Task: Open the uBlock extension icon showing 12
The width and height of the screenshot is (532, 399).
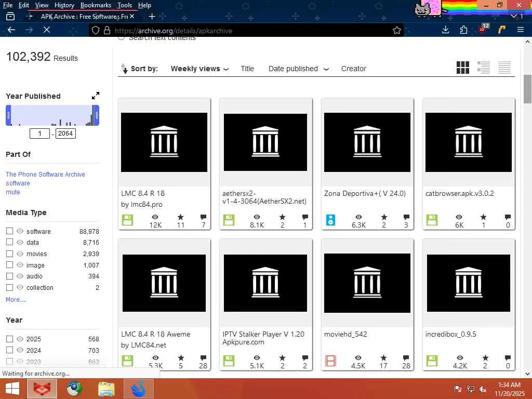Action: click(x=483, y=29)
